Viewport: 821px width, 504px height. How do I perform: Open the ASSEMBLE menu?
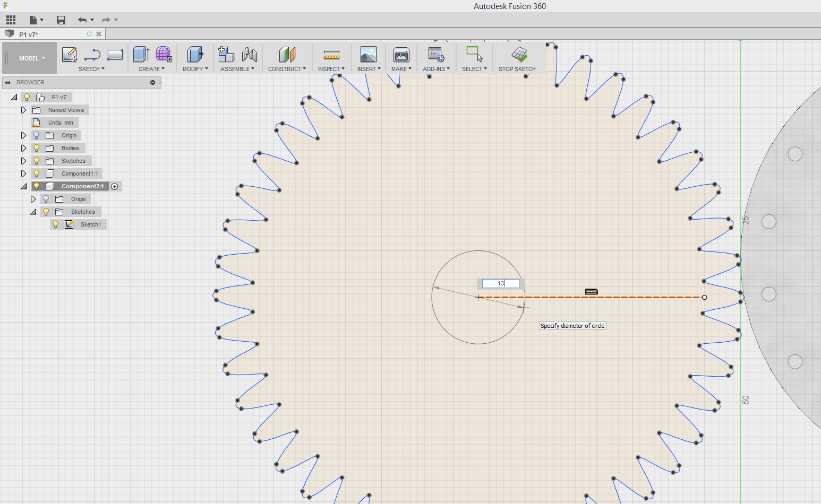coord(237,69)
